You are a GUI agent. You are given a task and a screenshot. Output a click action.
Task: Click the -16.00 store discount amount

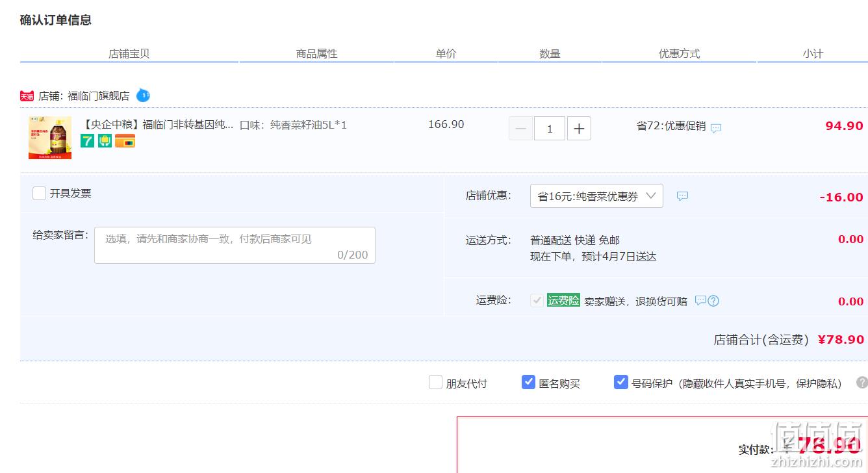pyautogui.click(x=841, y=198)
